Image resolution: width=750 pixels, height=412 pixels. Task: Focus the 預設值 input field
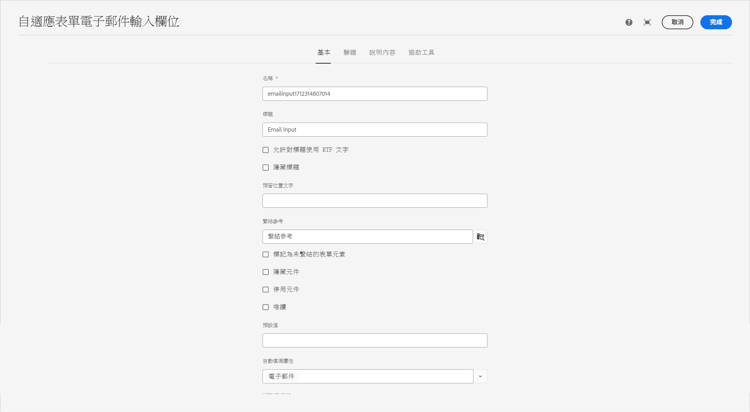click(375, 341)
